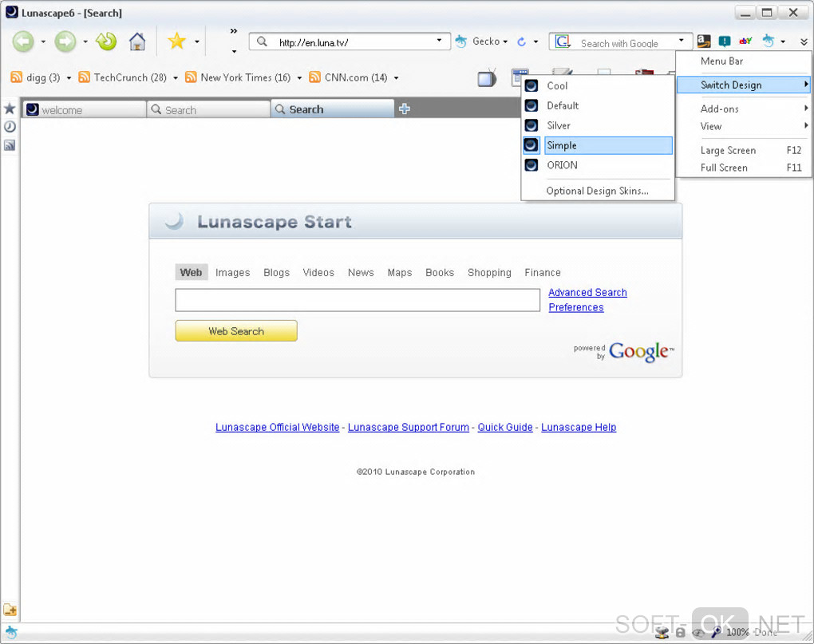Screen dimensions: 814x644
Task: Expand the Back button history dropdown
Action: pyautogui.click(x=43, y=41)
